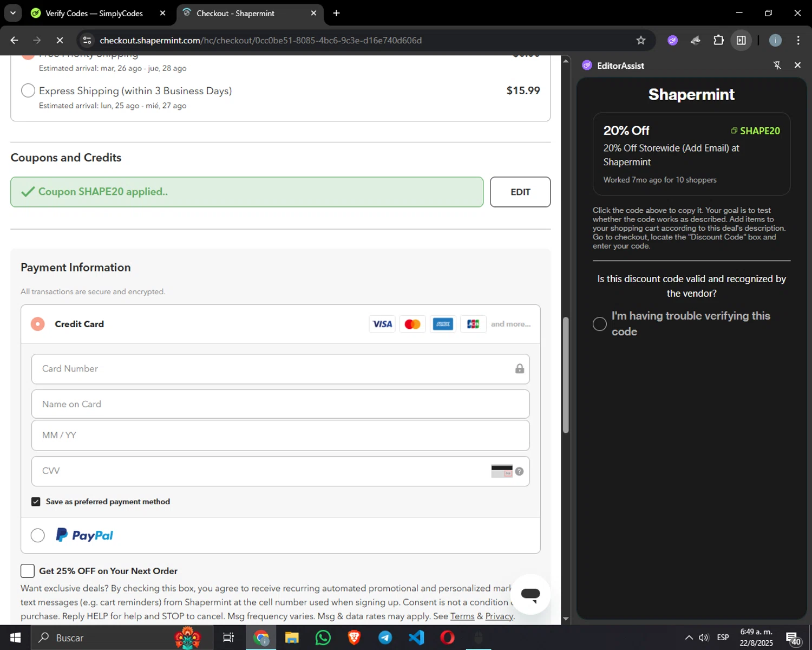
Task: Close the Checkout - Shapermint tab
Action: coord(313,13)
